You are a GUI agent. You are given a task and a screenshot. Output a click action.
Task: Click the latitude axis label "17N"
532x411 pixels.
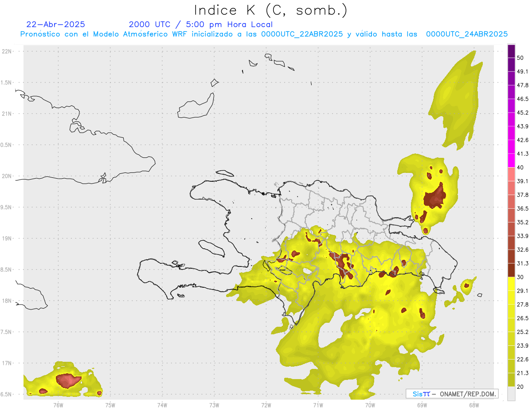click(6, 363)
